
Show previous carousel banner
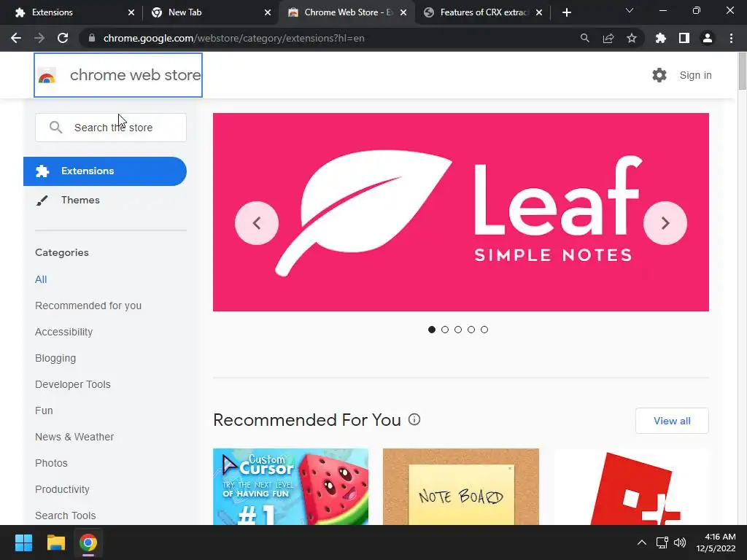pos(257,223)
